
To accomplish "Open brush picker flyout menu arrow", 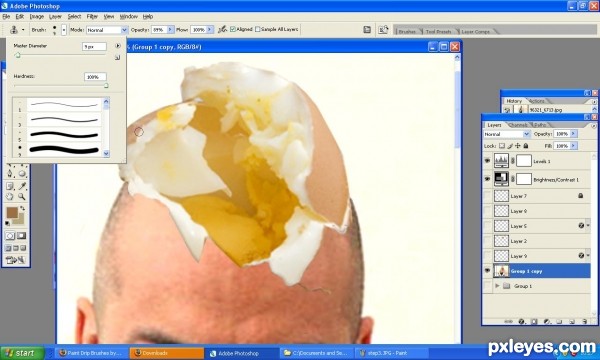I will pos(118,46).
